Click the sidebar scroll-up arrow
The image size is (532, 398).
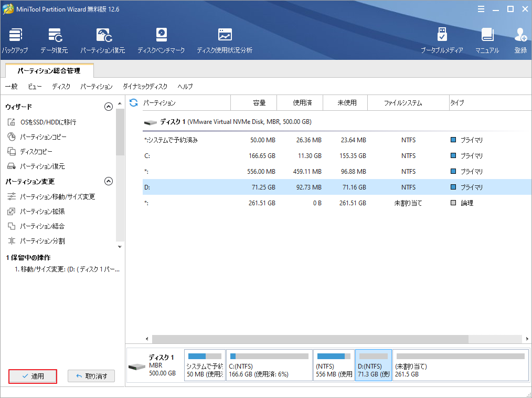point(120,103)
